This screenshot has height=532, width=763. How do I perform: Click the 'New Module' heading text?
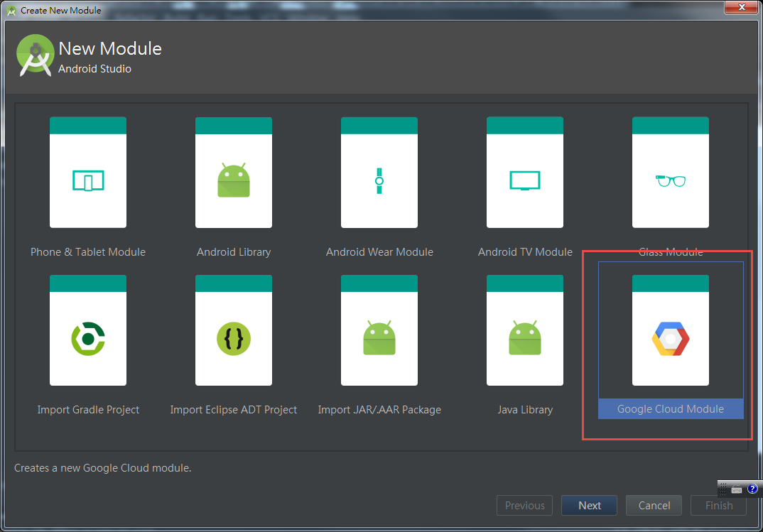pyautogui.click(x=110, y=48)
